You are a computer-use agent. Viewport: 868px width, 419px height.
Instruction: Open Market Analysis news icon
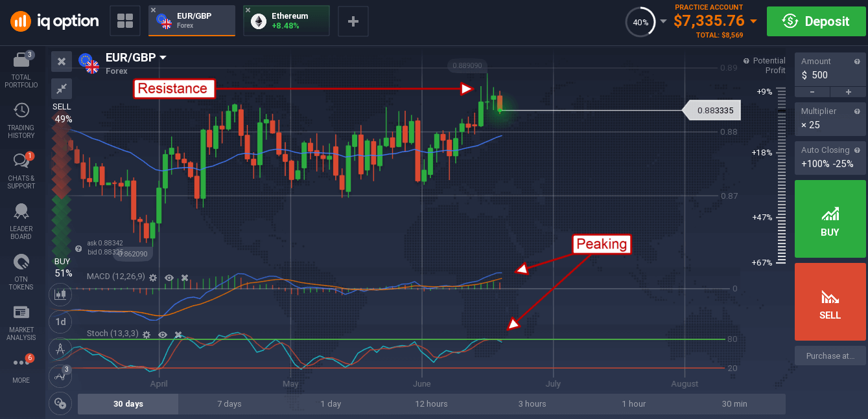click(x=21, y=313)
